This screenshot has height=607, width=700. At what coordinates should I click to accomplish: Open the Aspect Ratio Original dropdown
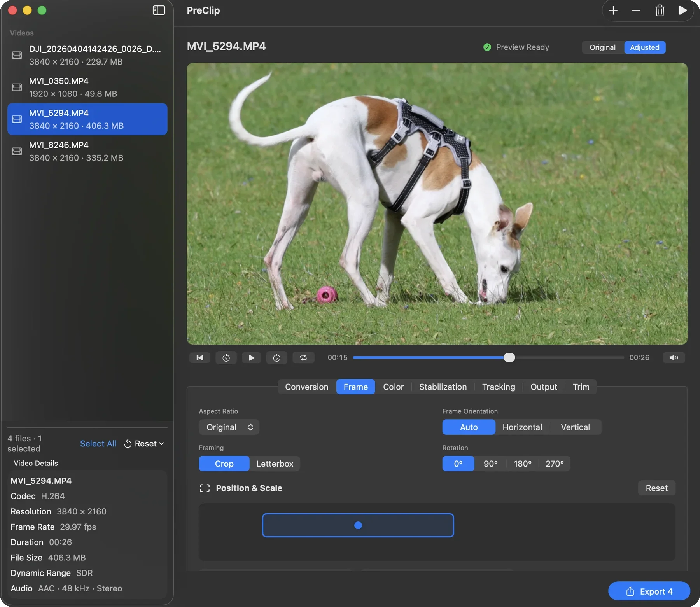[x=229, y=427]
